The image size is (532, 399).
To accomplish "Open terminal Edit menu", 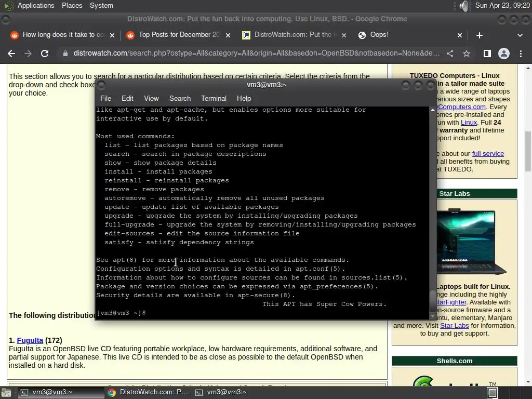I will click(127, 98).
